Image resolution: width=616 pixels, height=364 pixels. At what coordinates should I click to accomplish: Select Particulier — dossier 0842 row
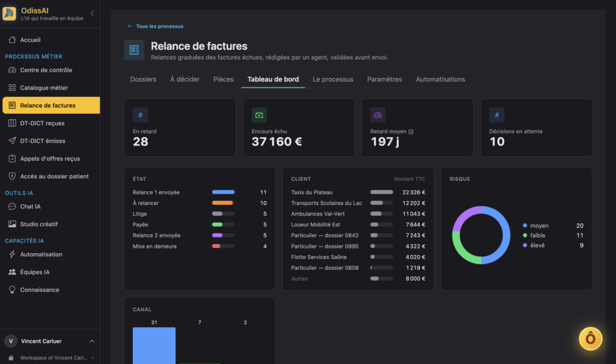pyautogui.click(x=358, y=235)
